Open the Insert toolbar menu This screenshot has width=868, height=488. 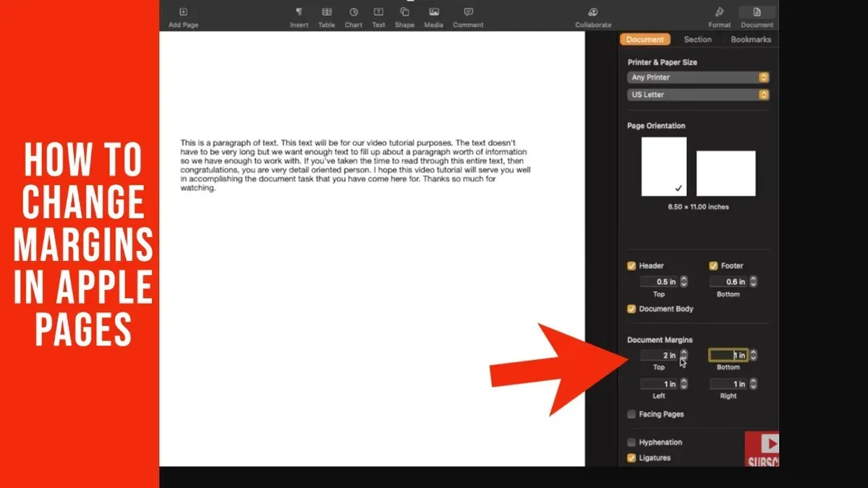point(299,12)
